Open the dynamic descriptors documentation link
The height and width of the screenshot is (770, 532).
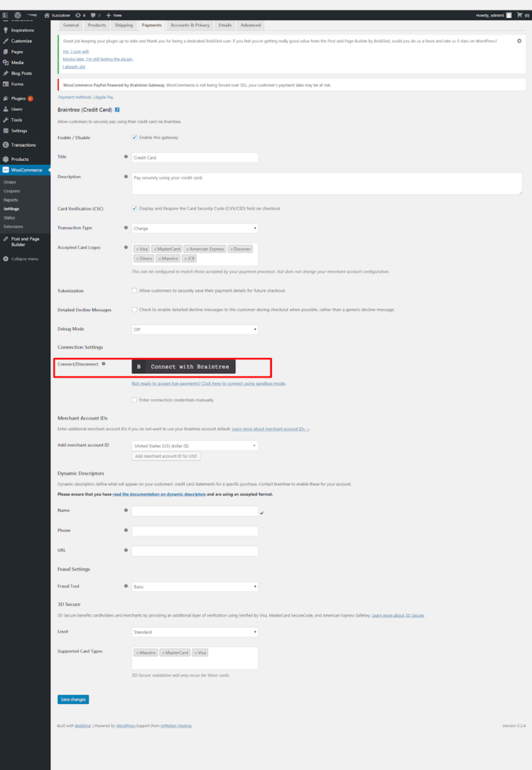pos(159,495)
